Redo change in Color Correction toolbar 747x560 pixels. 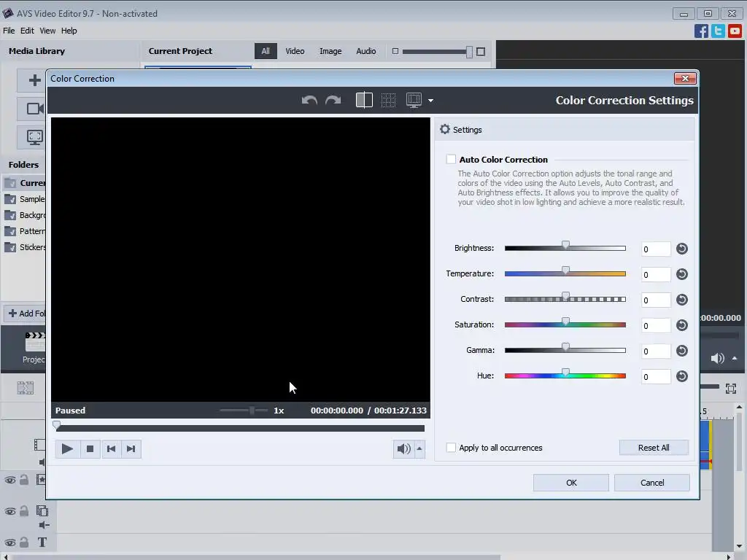click(333, 100)
